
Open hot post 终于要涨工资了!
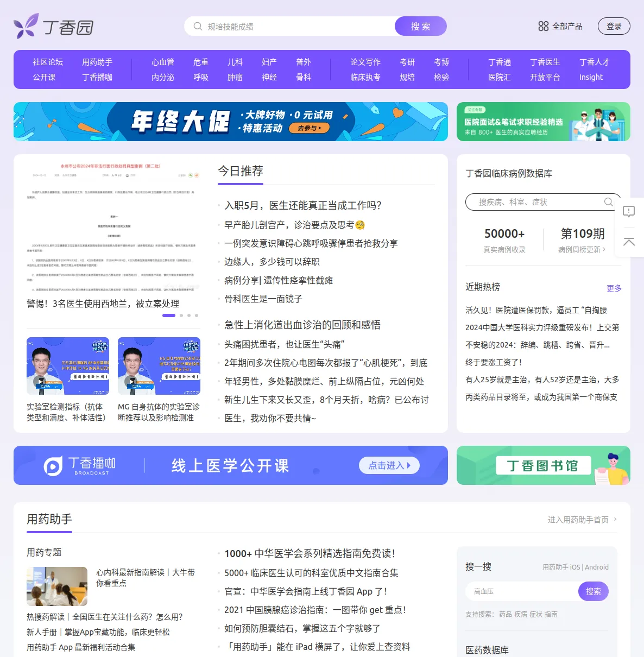coord(494,362)
